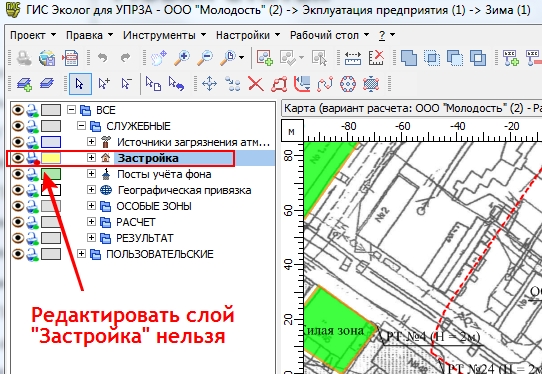Screen dimensions: 542x374
Task: Toggle visibility eye for Застройка layer
Action: [x=18, y=158]
